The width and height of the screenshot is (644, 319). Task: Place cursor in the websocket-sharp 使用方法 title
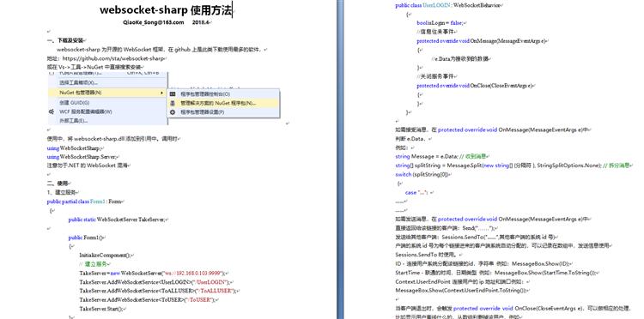[166, 9]
